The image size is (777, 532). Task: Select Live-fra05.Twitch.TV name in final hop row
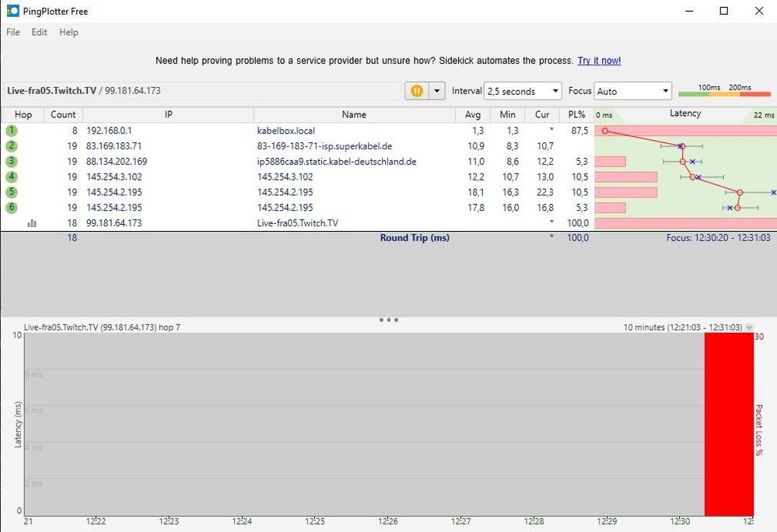pyautogui.click(x=297, y=223)
